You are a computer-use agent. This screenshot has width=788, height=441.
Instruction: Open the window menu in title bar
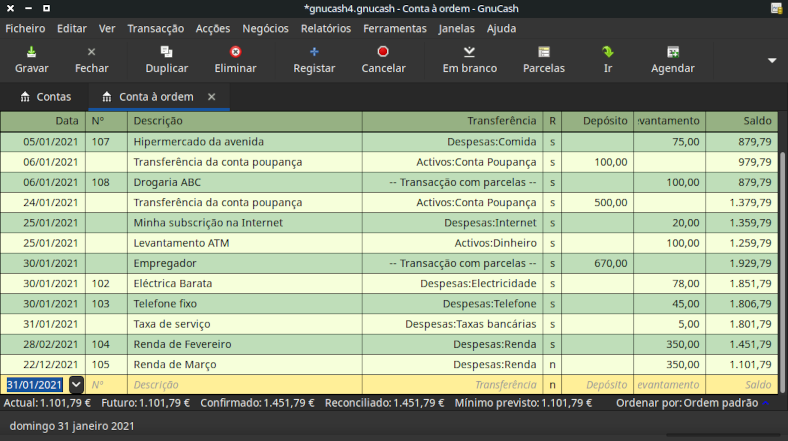[x=10, y=8]
